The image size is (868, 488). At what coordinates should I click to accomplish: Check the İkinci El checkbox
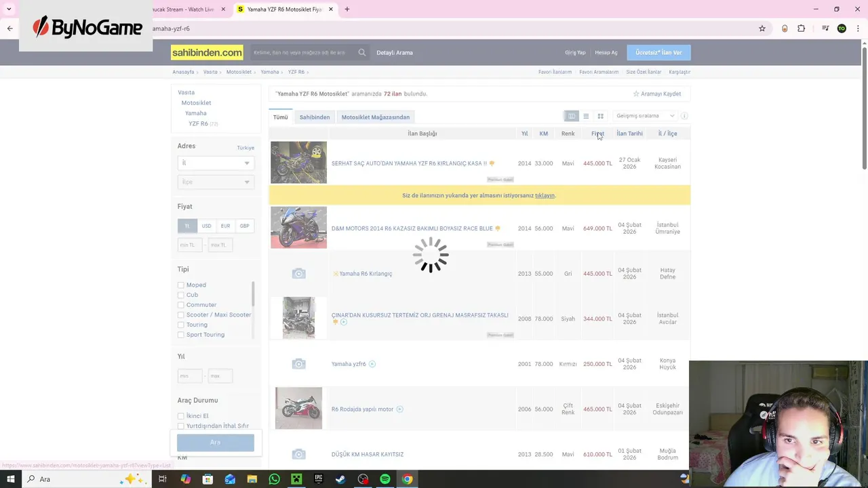point(180,416)
